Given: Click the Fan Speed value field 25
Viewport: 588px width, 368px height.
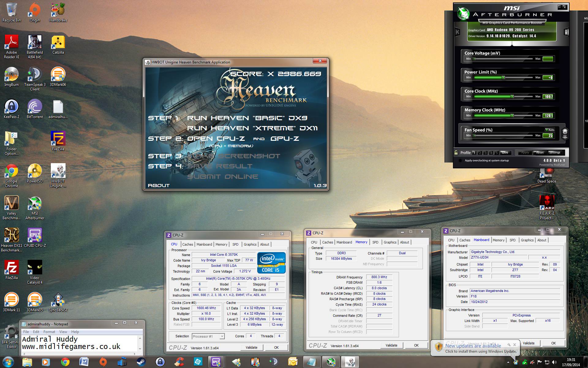Looking at the screenshot, I should click(x=548, y=136).
